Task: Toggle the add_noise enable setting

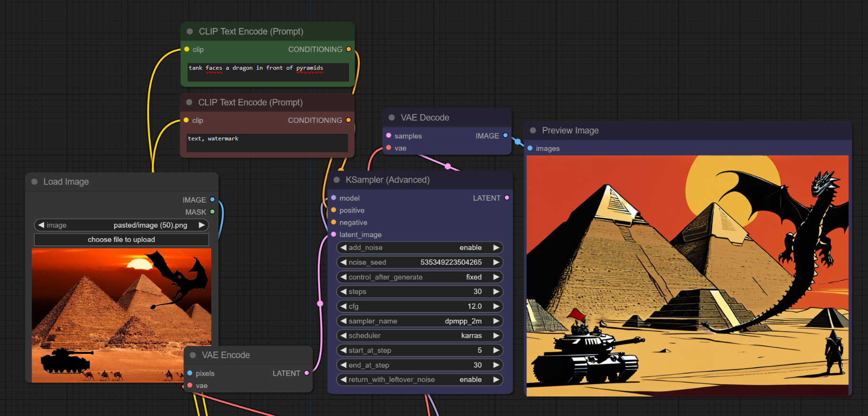Action: coord(420,248)
